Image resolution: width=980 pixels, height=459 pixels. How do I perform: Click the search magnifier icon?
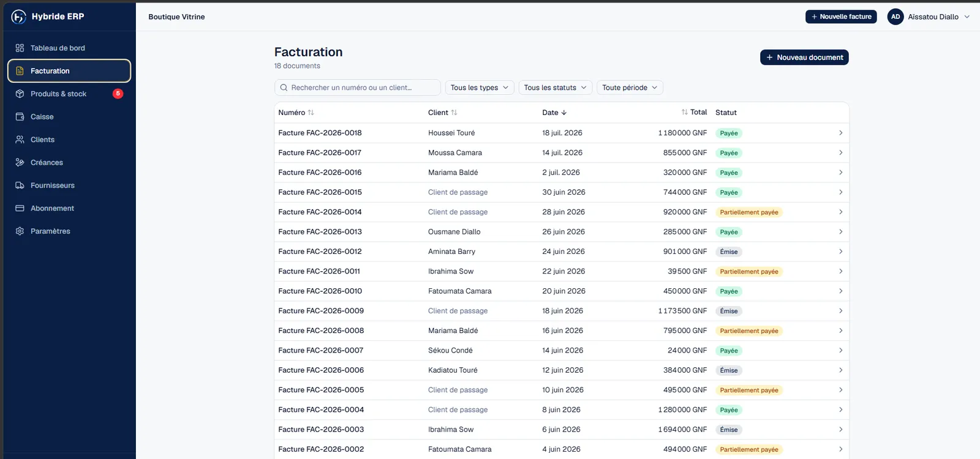[x=284, y=88]
